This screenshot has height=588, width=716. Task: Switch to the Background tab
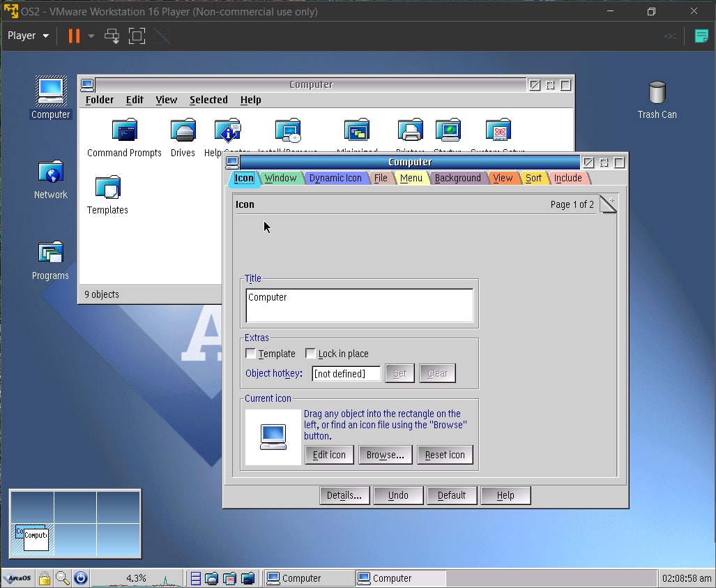tap(457, 178)
